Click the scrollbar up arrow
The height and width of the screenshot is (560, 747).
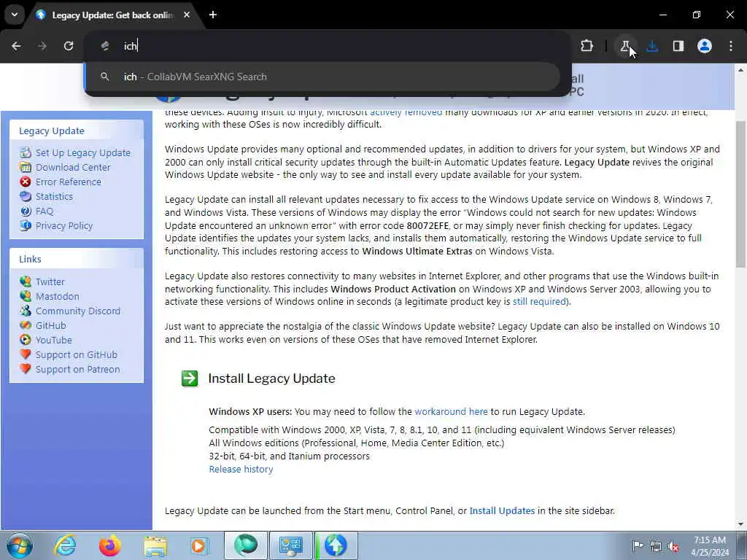tap(740, 70)
